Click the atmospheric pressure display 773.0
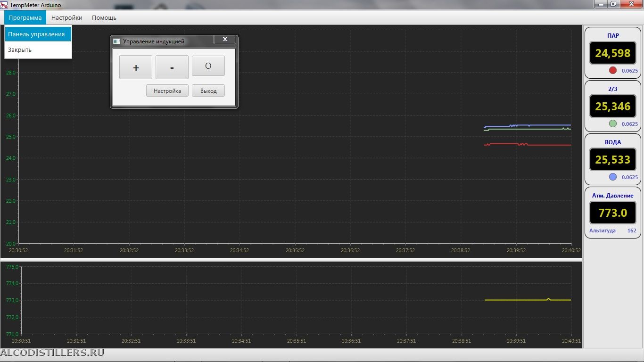Screen dimensions: 644x362 click(612, 213)
